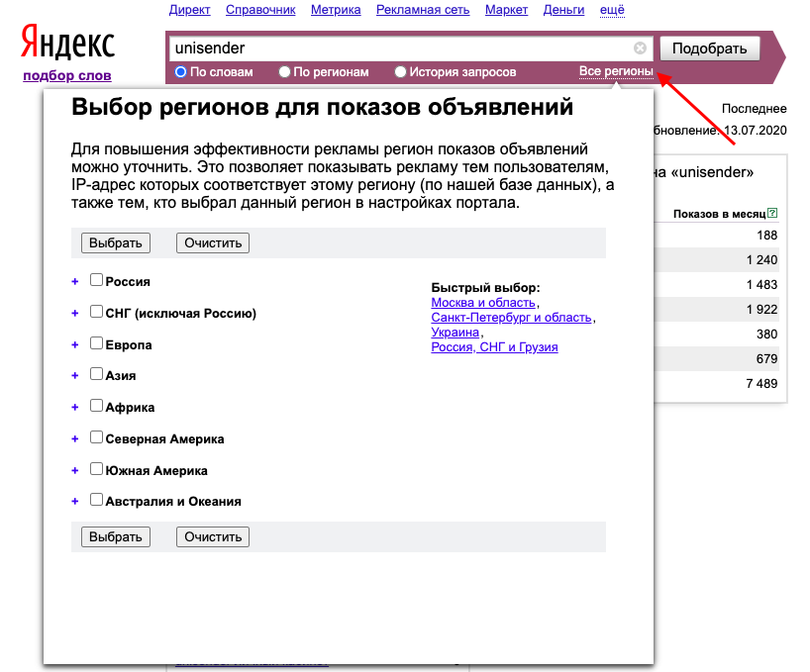Click the 380 impressions value
Screen dimensions: 810x672
point(767,334)
